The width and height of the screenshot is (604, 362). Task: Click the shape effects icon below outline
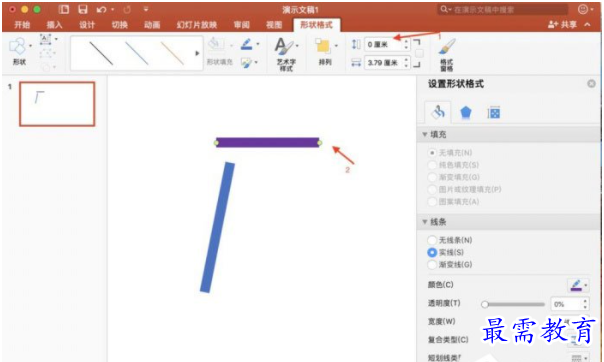246,62
